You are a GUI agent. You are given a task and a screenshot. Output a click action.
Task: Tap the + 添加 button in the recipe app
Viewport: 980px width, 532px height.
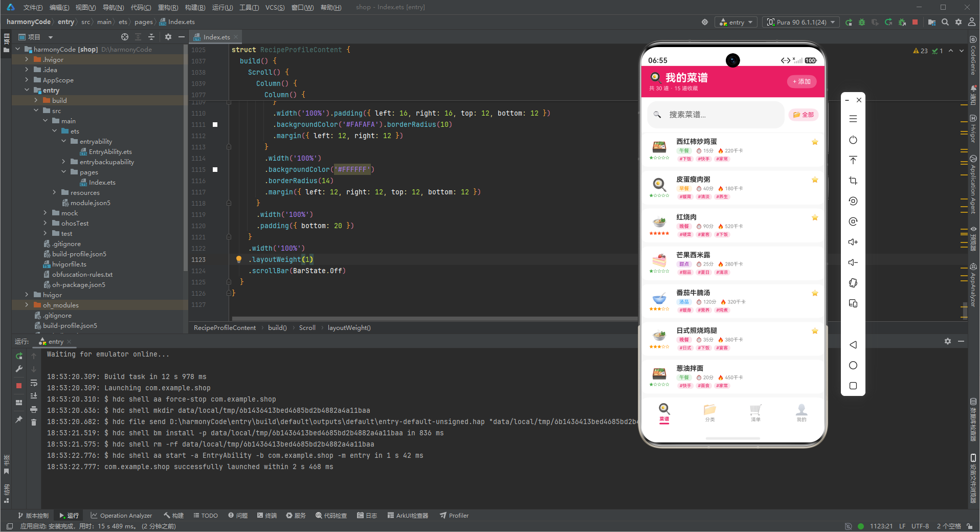click(801, 81)
